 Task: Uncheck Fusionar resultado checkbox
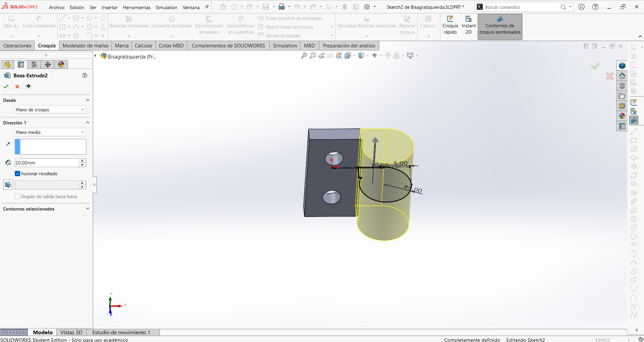click(x=17, y=174)
